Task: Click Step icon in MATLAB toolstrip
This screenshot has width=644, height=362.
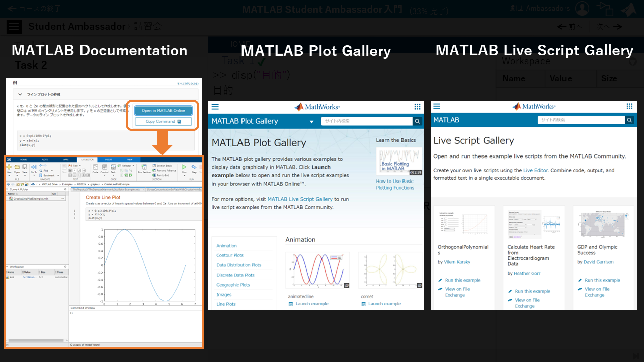Action: point(194,167)
